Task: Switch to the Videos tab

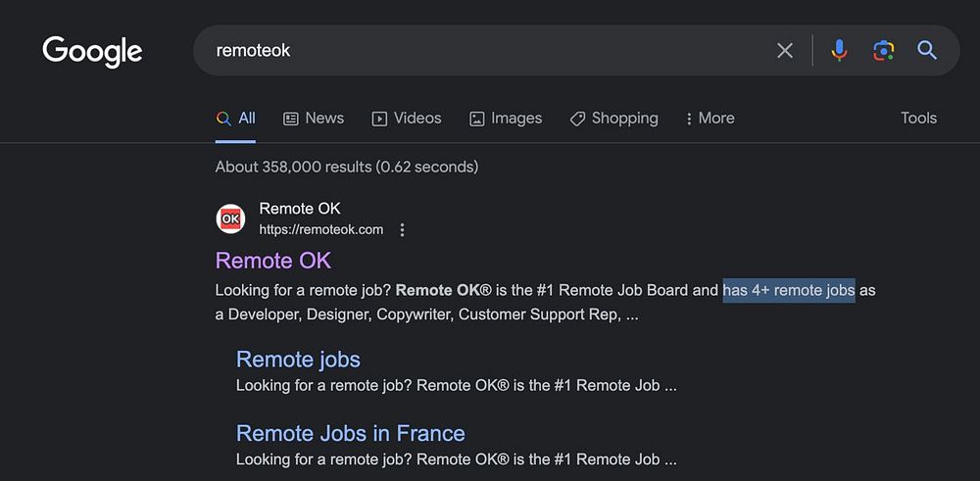Action: (407, 119)
